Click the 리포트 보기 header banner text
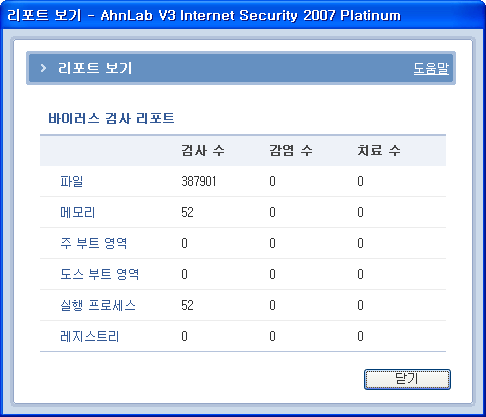The width and height of the screenshot is (486, 417). 95,68
